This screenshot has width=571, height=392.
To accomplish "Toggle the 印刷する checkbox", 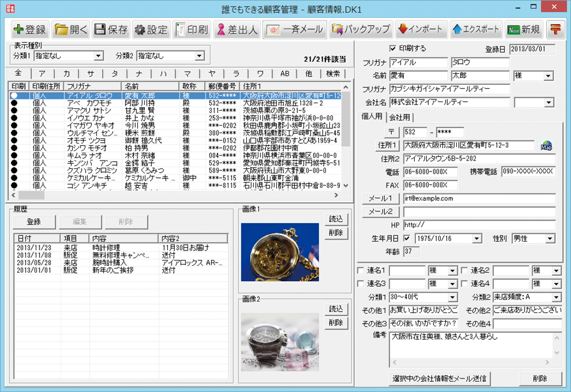I will (392, 48).
